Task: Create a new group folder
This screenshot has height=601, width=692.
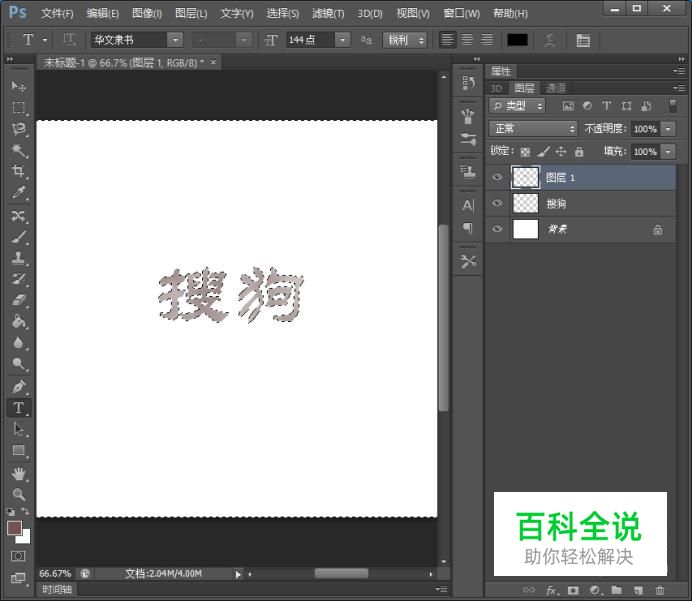Action: pyautogui.click(x=617, y=590)
